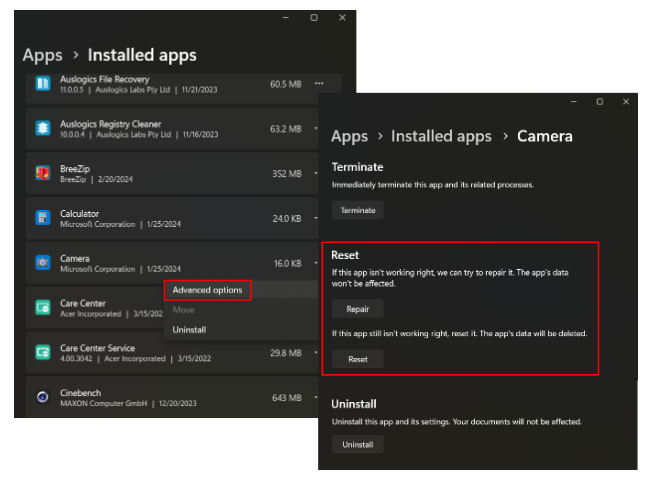Image resolution: width=654 pixels, height=480 pixels.
Task: Click the Calculator app icon
Action: tap(43, 218)
